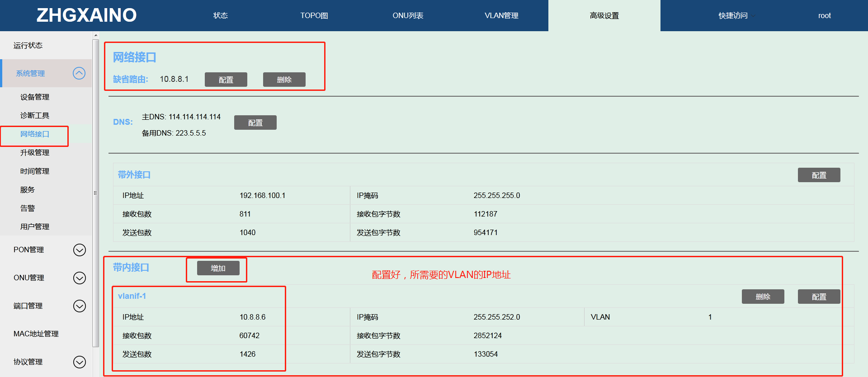Click 配置 button next to default route

tap(226, 80)
